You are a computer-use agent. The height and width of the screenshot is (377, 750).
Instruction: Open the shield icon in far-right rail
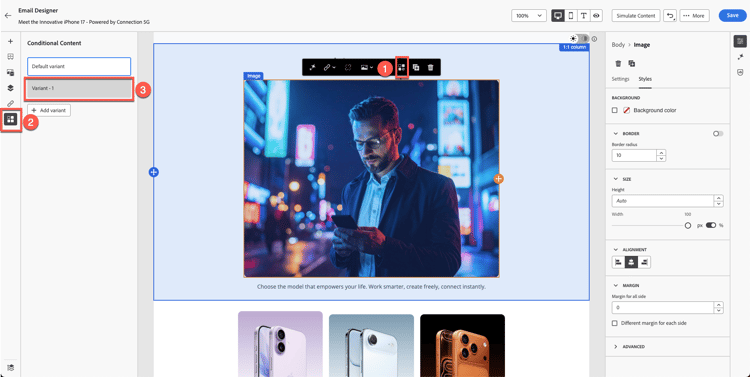click(740, 72)
